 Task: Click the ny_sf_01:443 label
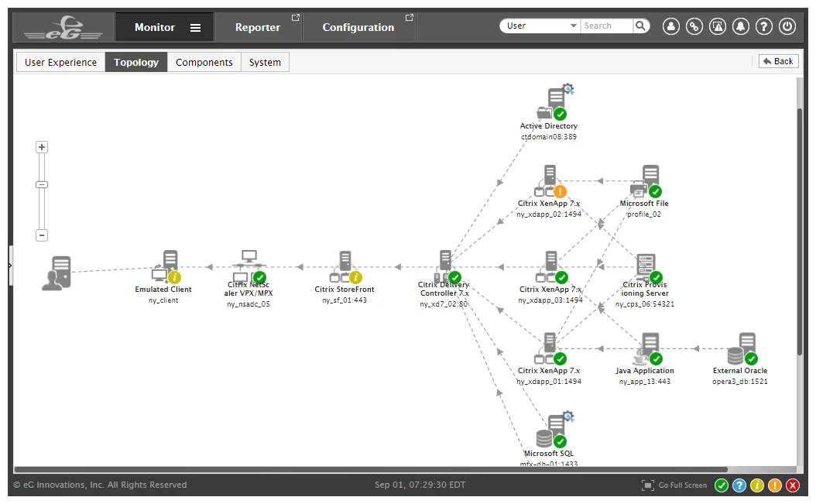click(345, 300)
